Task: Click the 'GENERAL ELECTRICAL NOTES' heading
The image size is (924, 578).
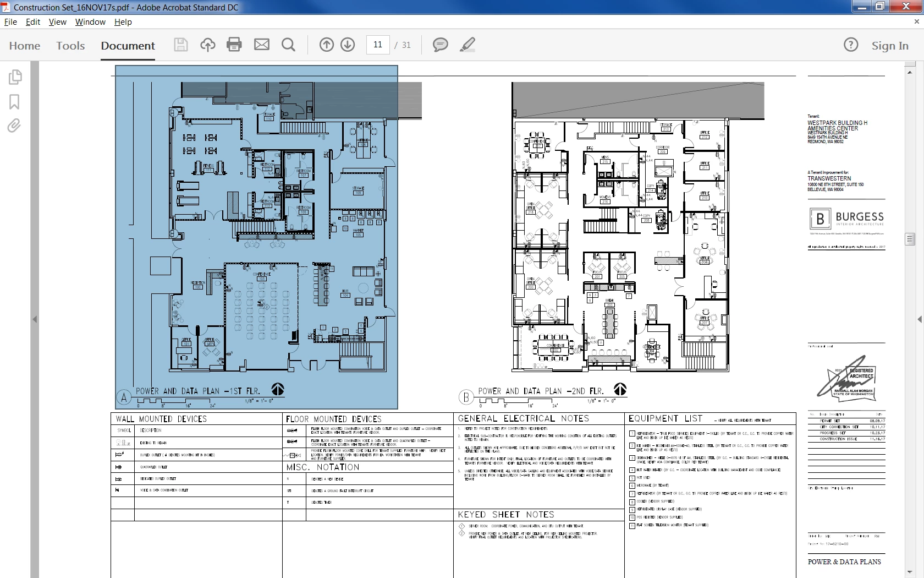Action: pos(524,419)
